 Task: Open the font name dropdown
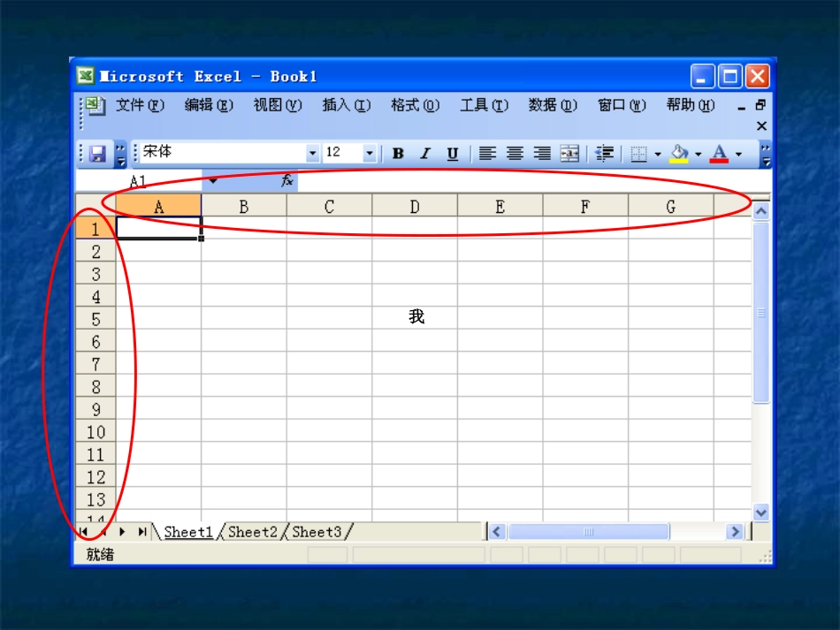pyautogui.click(x=313, y=154)
